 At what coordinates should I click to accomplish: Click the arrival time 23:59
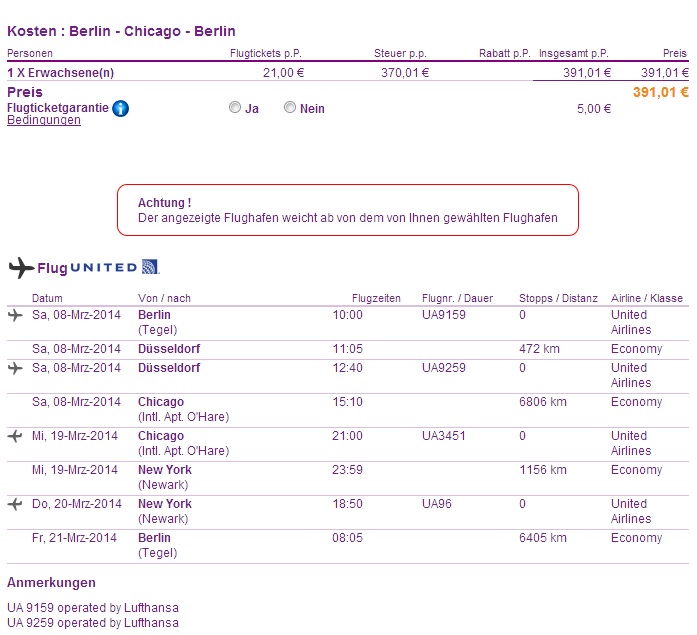tap(347, 470)
